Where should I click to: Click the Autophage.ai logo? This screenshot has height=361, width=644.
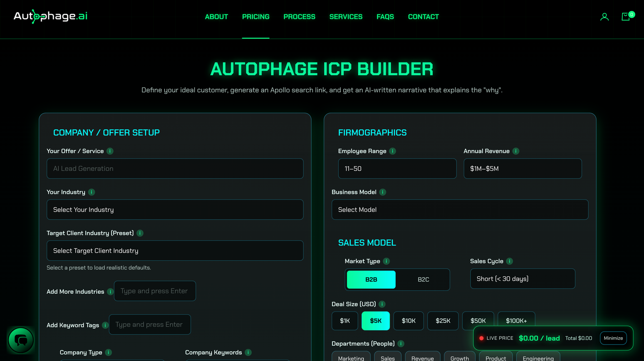point(50,16)
